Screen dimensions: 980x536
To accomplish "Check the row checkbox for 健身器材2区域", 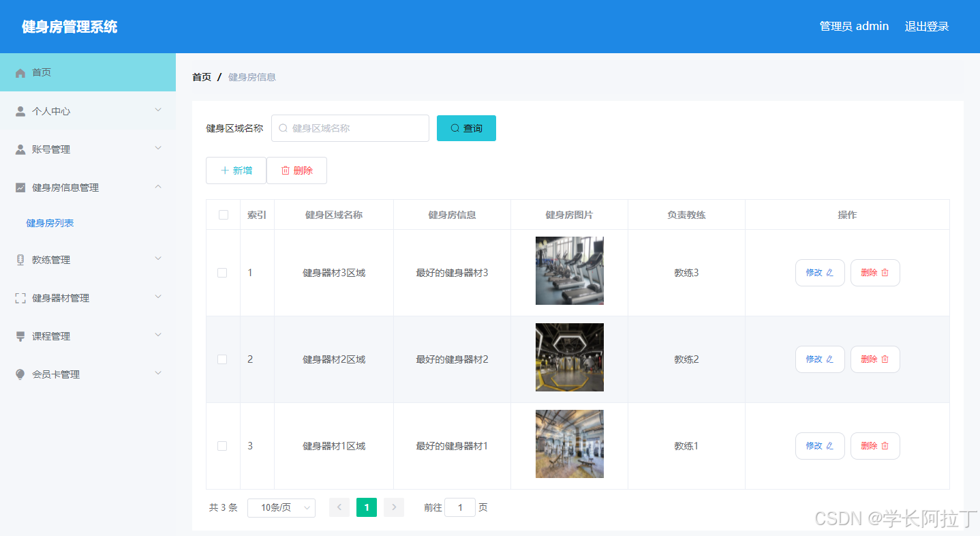I will click(222, 359).
